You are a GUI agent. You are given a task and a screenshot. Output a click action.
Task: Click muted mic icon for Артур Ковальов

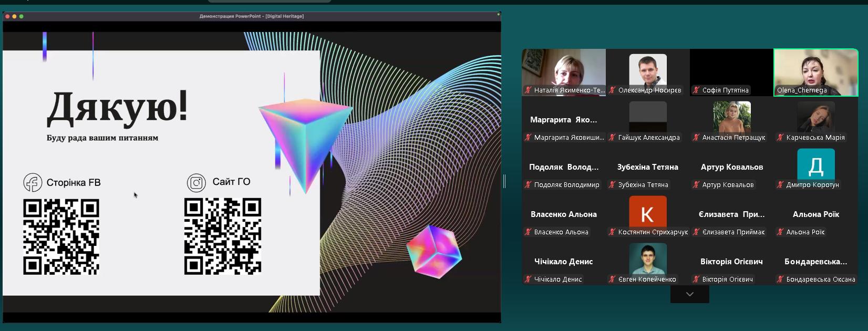(x=696, y=184)
